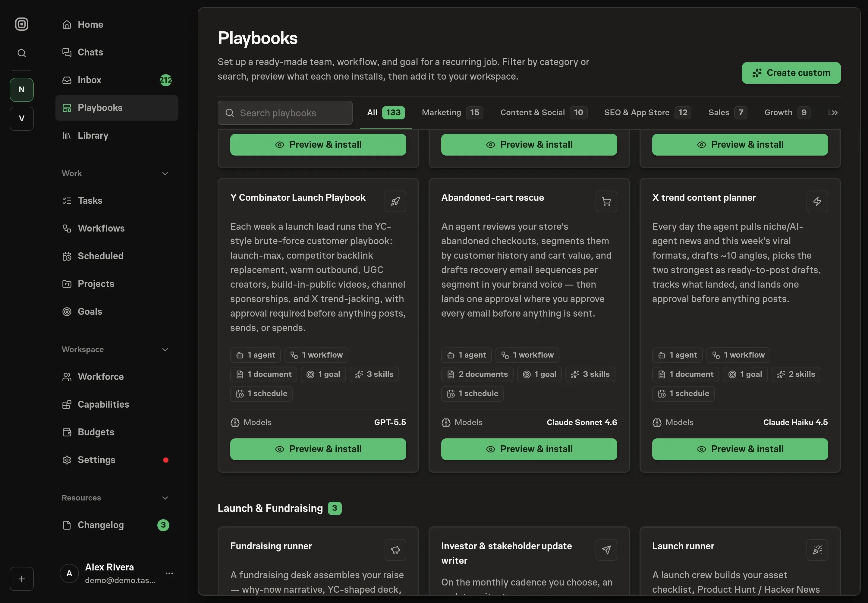Image resolution: width=868 pixels, height=603 pixels.
Task: Open Scheduled page
Action: (x=117, y=256)
